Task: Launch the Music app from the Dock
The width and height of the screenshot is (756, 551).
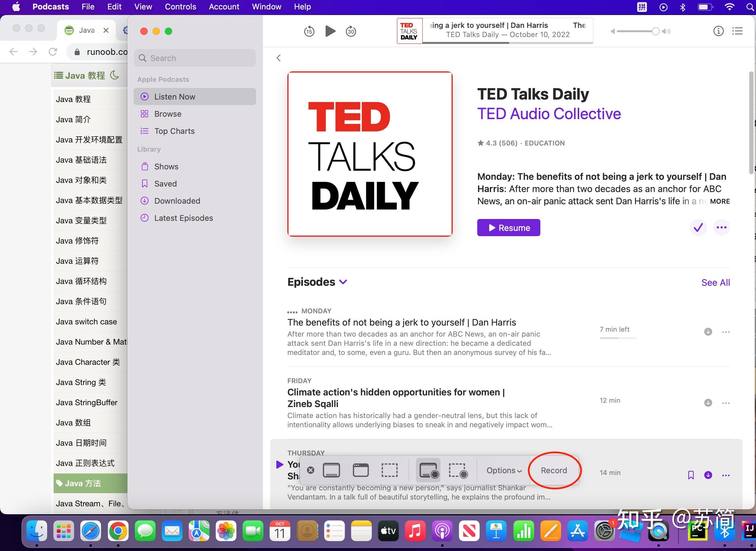Action: point(415,531)
